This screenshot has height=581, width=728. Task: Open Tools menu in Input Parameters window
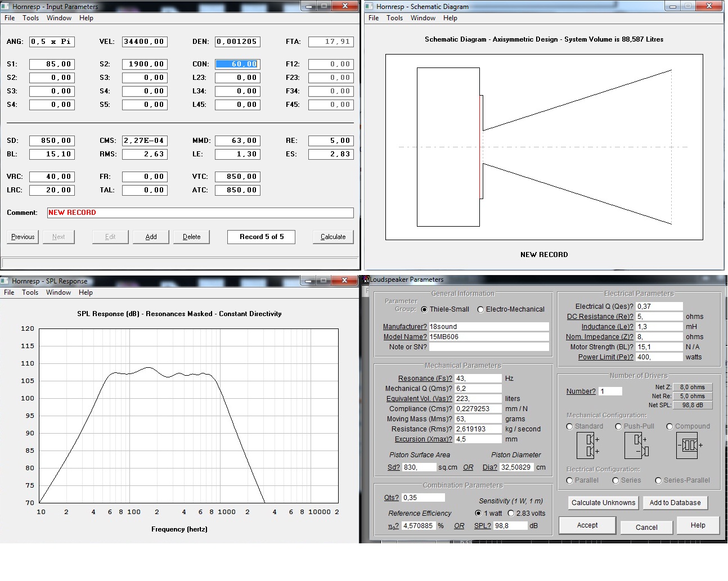click(31, 18)
